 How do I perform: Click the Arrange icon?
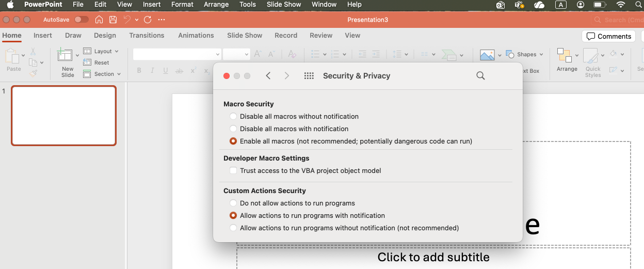pyautogui.click(x=565, y=56)
